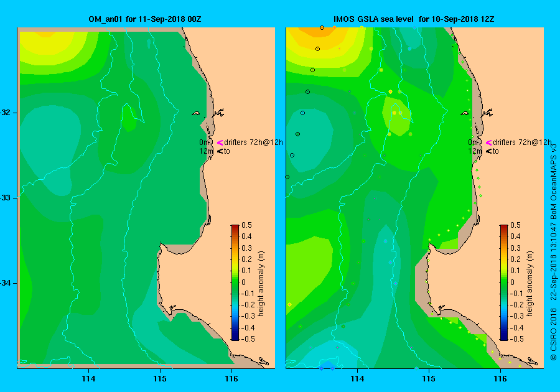This screenshot has width=560, height=392.
Task: Click the black arrow beside '12m' in the right map
Action: [x=488, y=151]
